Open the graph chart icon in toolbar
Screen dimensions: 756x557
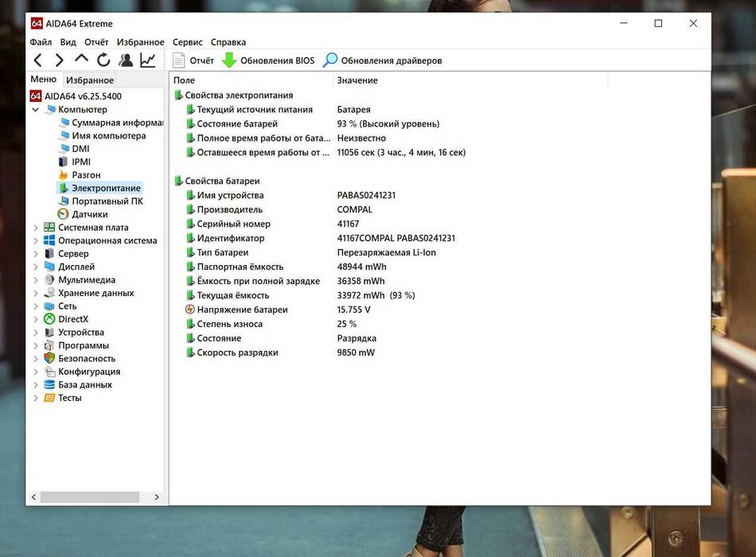coord(147,60)
